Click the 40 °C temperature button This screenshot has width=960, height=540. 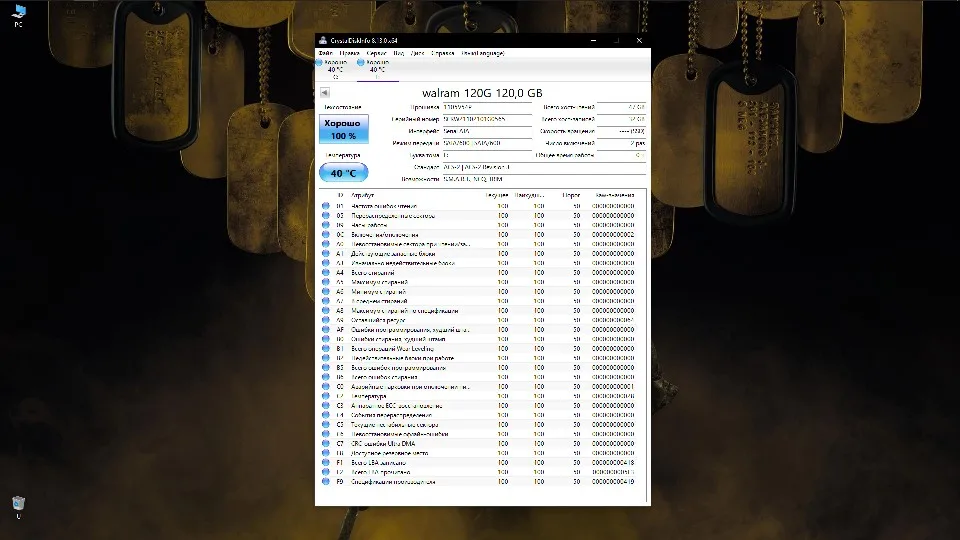click(x=343, y=173)
